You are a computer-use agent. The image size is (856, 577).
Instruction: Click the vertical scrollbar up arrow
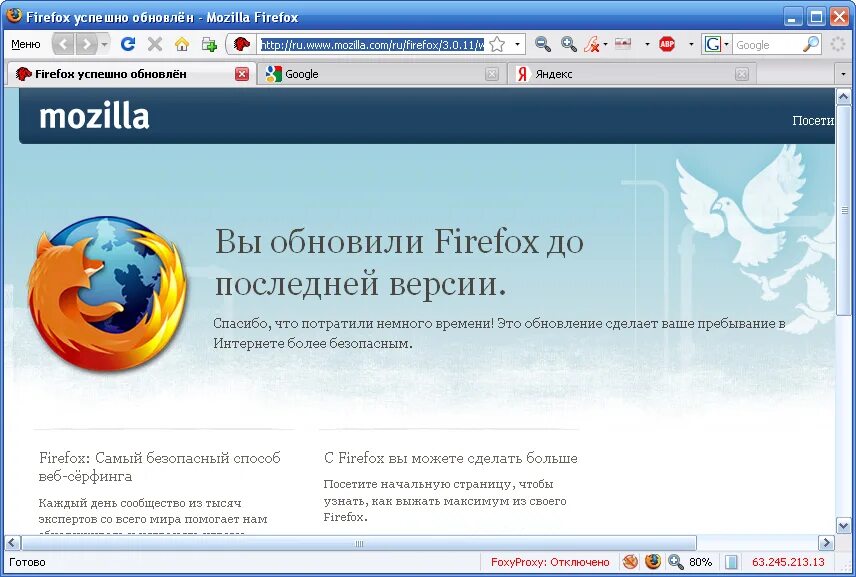pos(843,97)
